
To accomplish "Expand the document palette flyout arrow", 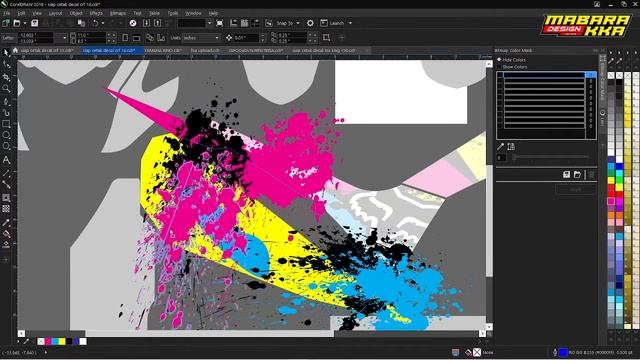I will coord(18,341).
